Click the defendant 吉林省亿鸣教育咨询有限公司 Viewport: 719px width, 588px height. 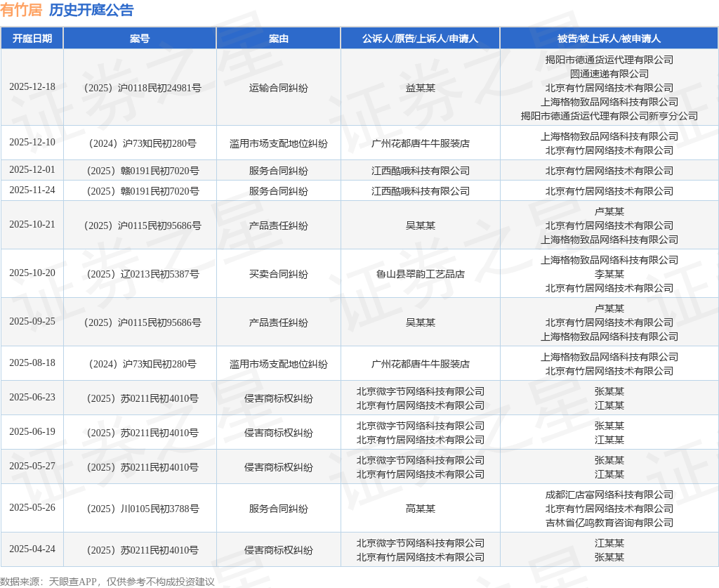coord(609,523)
